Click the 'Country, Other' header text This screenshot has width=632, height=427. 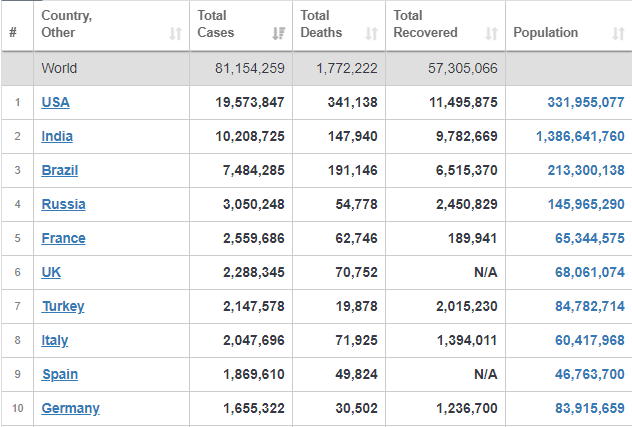click(67, 24)
